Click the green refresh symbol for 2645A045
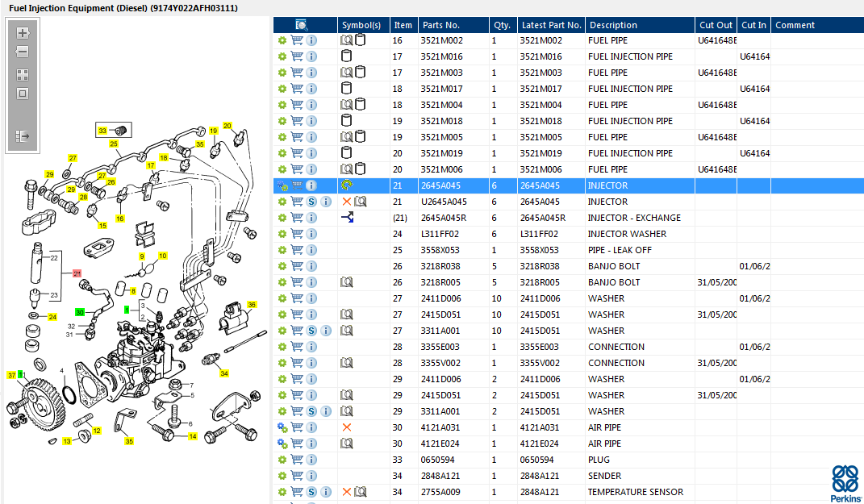This screenshot has height=504, width=864. (x=347, y=185)
